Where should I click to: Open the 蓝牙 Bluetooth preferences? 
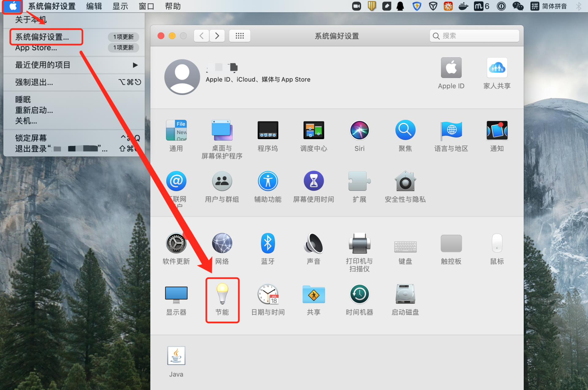click(x=268, y=244)
